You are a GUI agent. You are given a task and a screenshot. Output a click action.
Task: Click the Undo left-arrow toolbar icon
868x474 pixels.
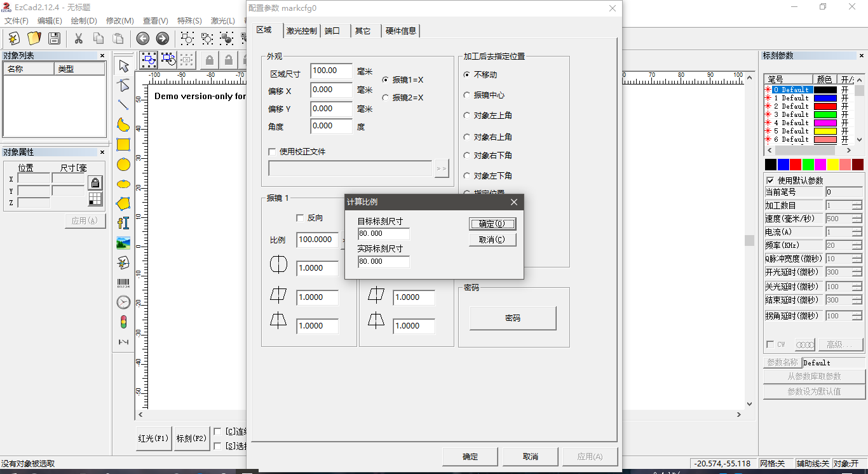pyautogui.click(x=143, y=38)
